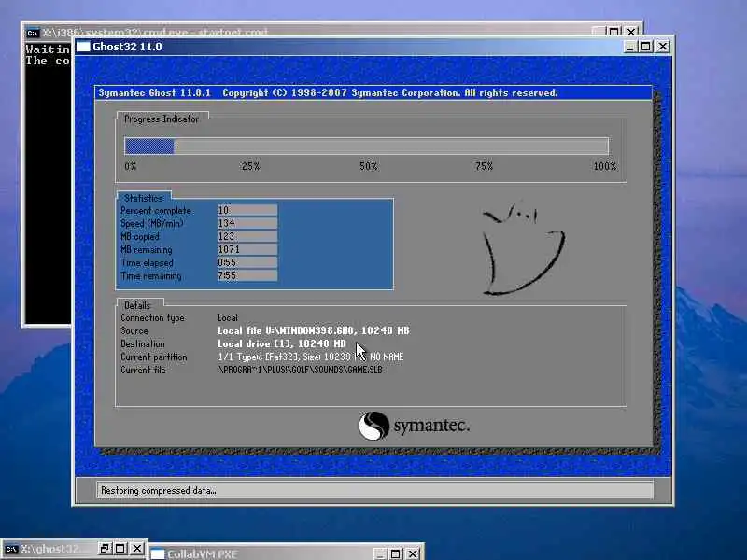Close the Ghost32 11.0 window
This screenshot has width=747, height=560.
pyautogui.click(x=663, y=47)
